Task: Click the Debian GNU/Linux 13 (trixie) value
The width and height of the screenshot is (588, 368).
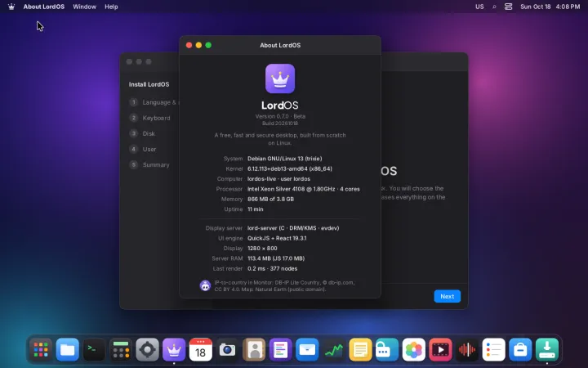Action: (285, 159)
